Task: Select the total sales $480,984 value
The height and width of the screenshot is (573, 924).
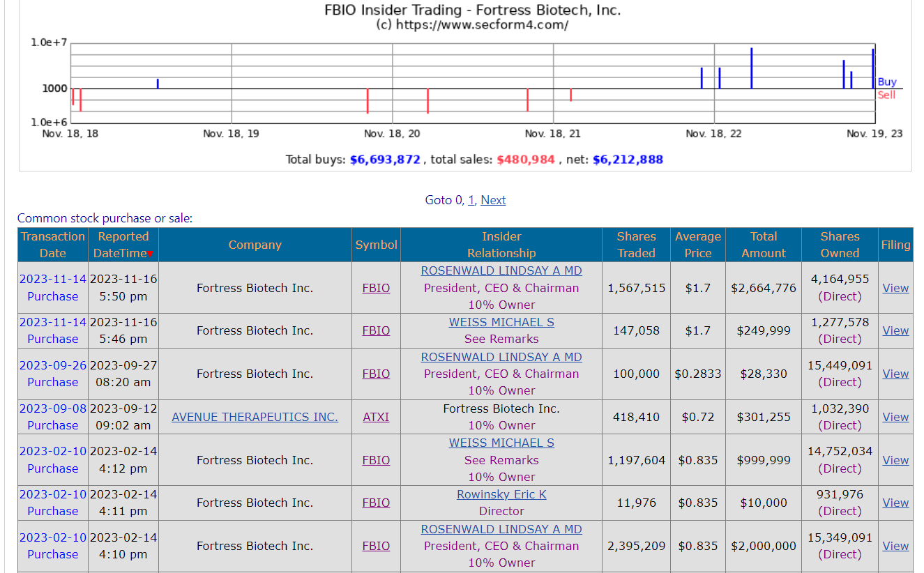Action: pyautogui.click(x=526, y=160)
